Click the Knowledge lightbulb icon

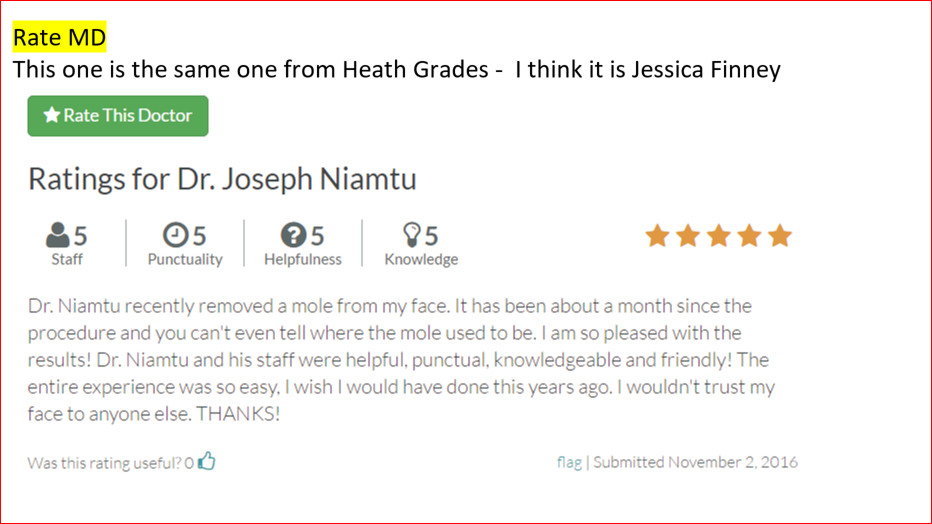pos(412,235)
